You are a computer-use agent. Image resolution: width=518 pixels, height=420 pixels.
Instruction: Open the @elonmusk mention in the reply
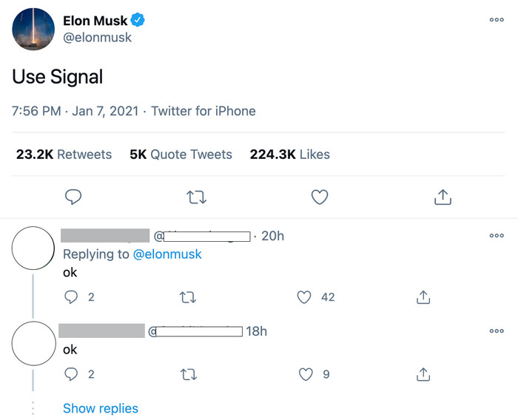167,254
